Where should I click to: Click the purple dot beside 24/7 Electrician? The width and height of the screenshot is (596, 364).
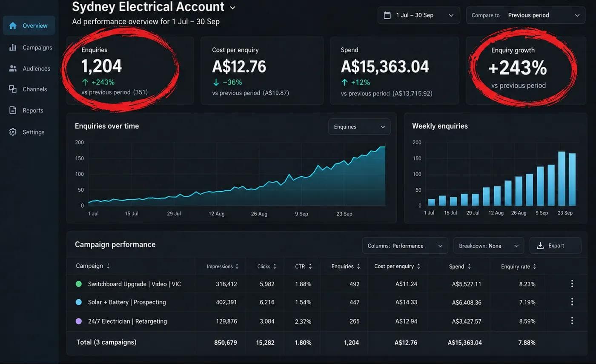tap(78, 321)
